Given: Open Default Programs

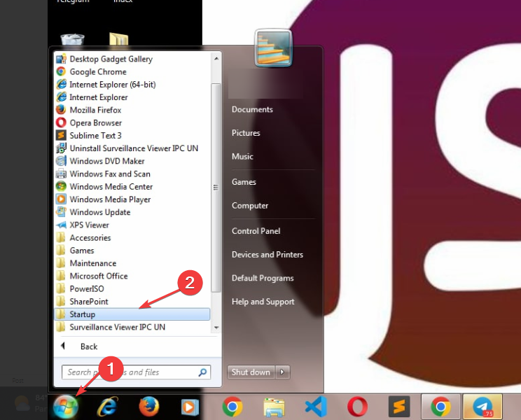Looking at the screenshot, I should (x=263, y=278).
